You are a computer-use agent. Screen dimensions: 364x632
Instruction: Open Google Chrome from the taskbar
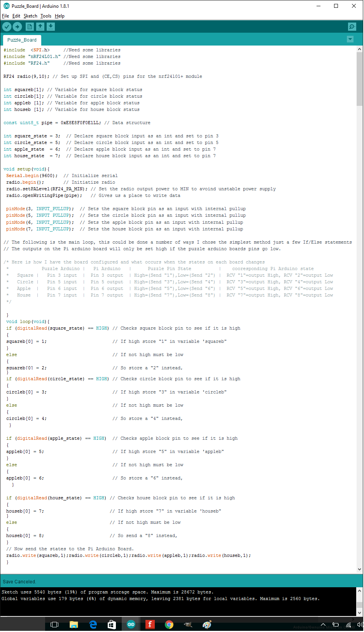[169, 625]
